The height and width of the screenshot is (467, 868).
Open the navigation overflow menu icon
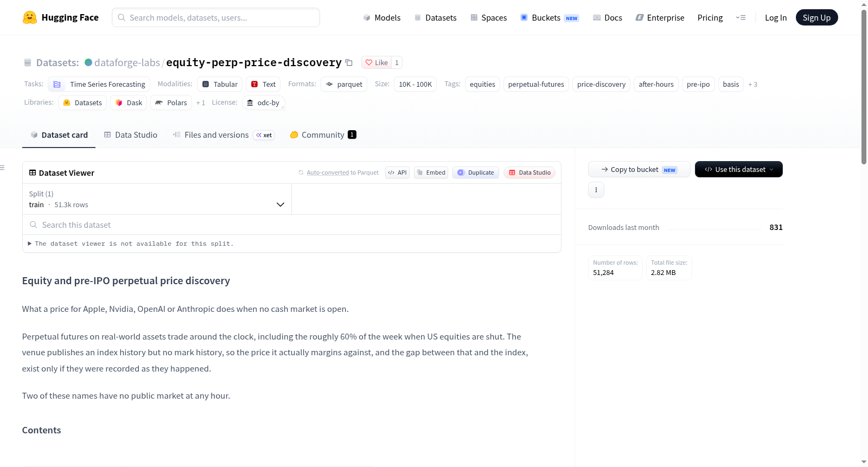[x=741, y=17]
